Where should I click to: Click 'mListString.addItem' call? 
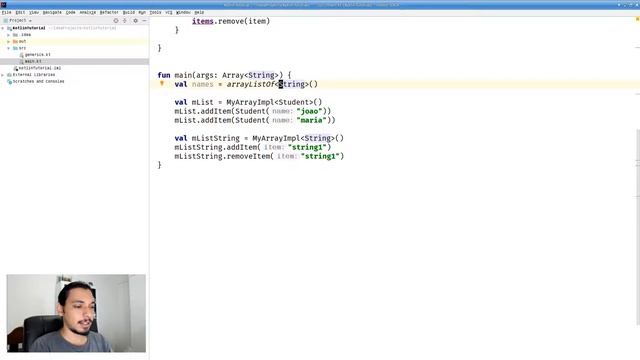pyautogui.click(x=216, y=147)
